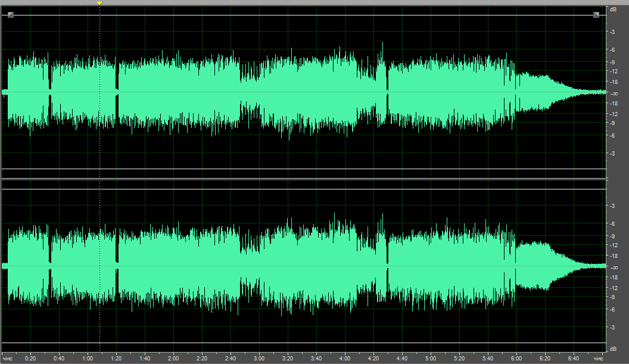Click the 4:20 mark on time ruler
629x364 pixels.
(373, 359)
